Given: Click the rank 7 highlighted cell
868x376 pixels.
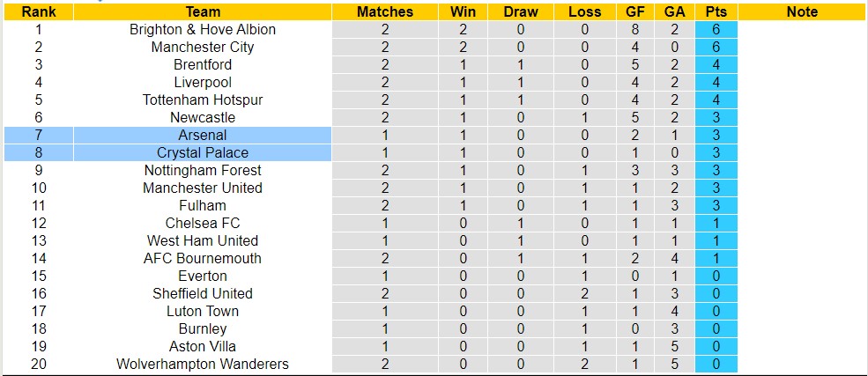Looking at the screenshot, I should 38,135.
